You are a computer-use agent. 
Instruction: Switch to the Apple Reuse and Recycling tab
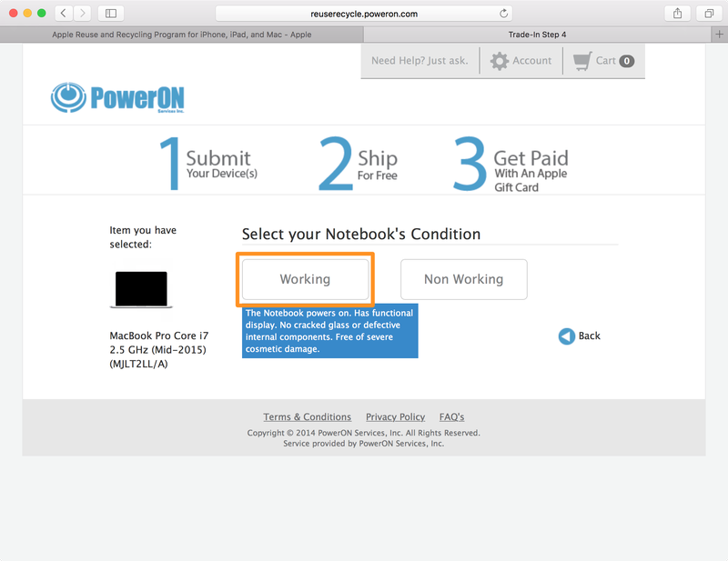point(181,35)
